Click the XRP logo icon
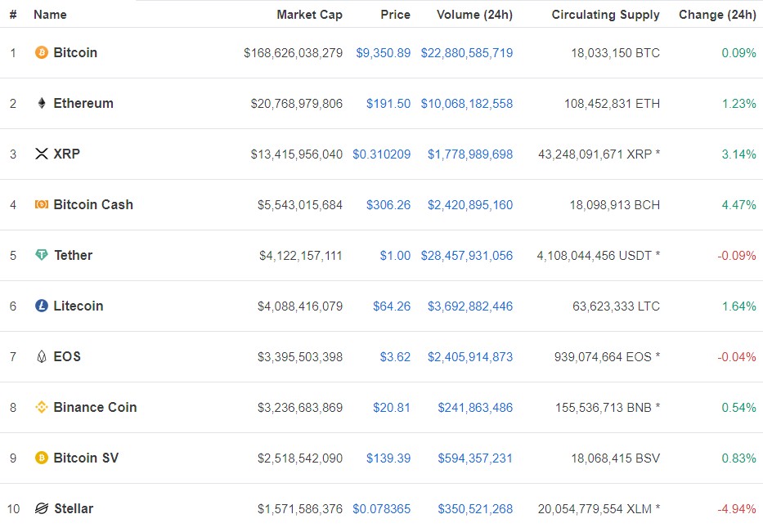The height and width of the screenshot is (532, 763). point(42,154)
